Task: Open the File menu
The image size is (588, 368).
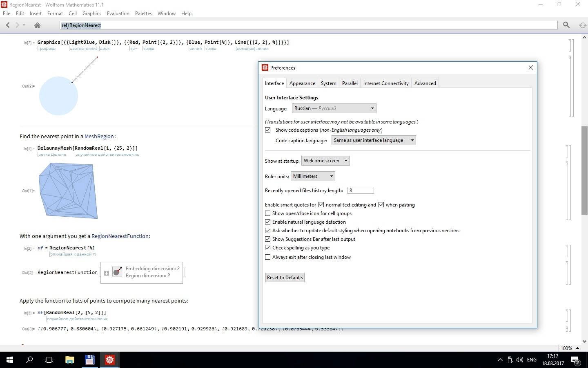Action: click(7, 13)
